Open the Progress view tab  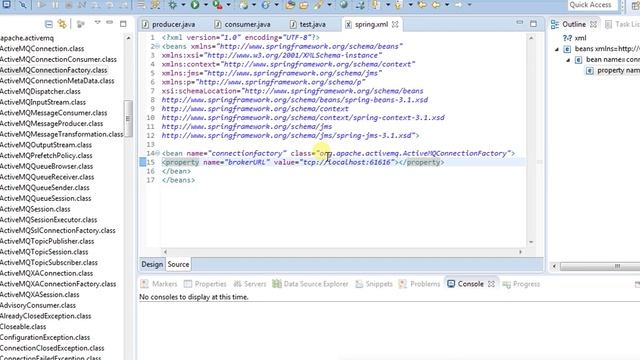(x=521, y=284)
